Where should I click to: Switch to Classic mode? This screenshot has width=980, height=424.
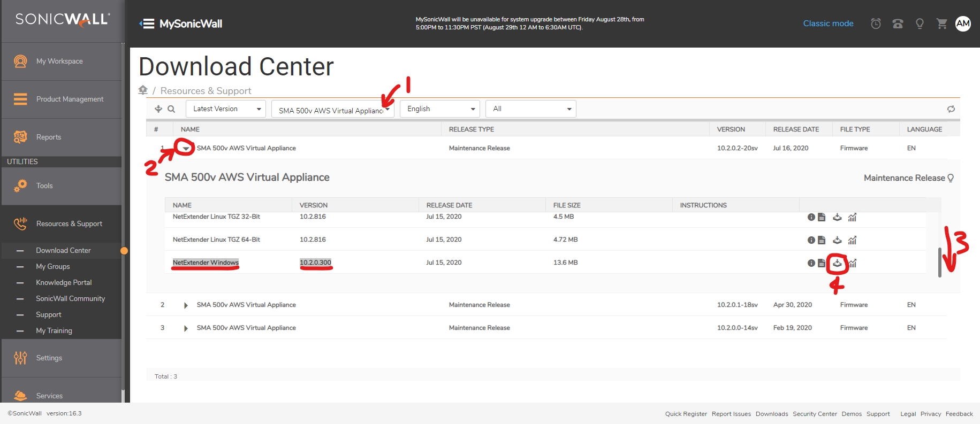[x=828, y=24]
